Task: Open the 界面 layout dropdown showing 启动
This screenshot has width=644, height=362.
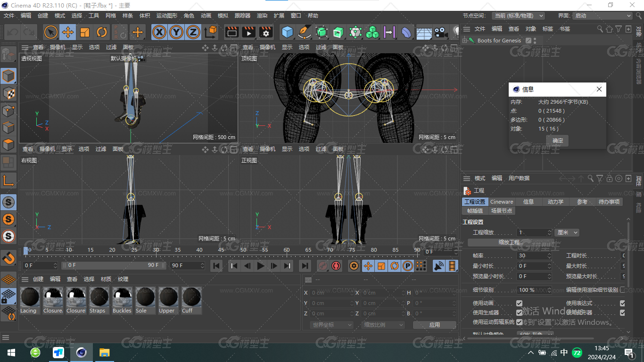Action: point(602,16)
